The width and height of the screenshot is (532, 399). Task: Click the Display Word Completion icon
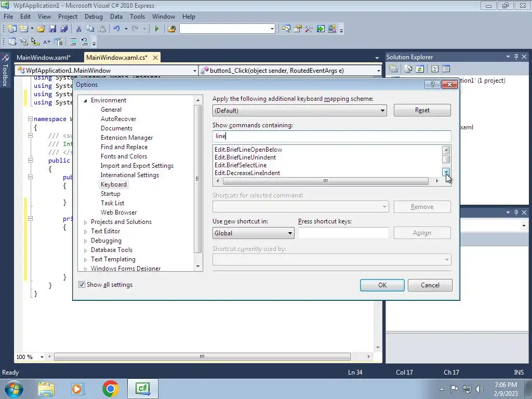pyautogui.click(x=47, y=42)
